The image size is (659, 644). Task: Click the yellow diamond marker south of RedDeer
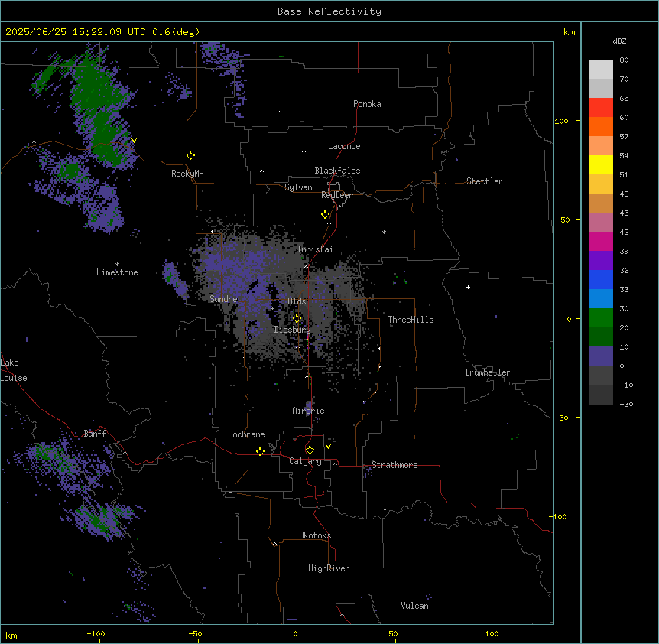pos(325,214)
